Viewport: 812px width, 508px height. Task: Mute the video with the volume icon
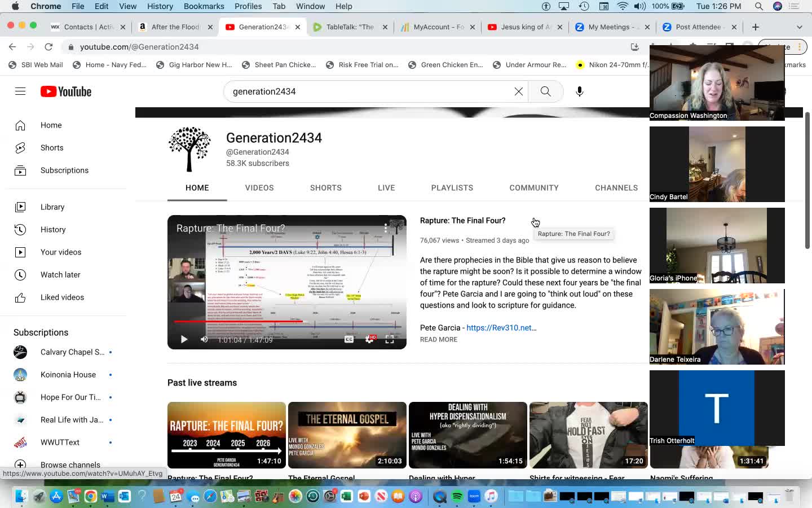coord(204,339)
